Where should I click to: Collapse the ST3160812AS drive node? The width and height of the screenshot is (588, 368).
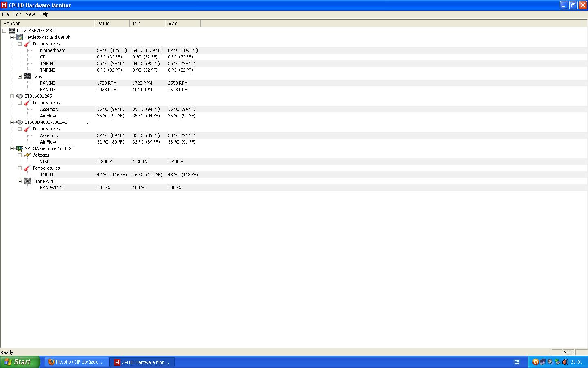[x=12, y=96]
